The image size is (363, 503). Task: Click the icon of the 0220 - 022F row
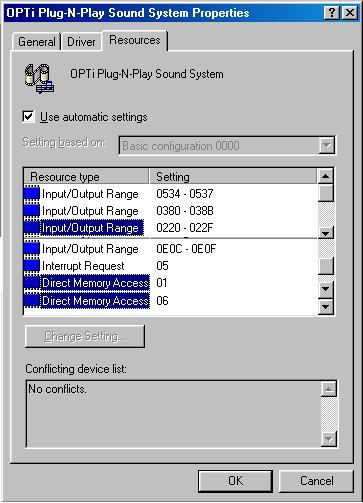(x=32, y=228)
